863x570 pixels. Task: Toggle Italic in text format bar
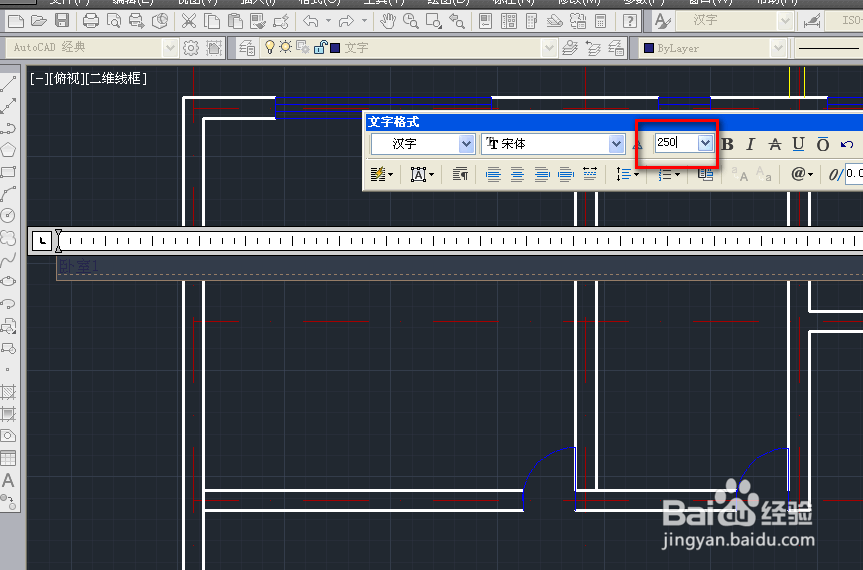[x=750, y=144]
